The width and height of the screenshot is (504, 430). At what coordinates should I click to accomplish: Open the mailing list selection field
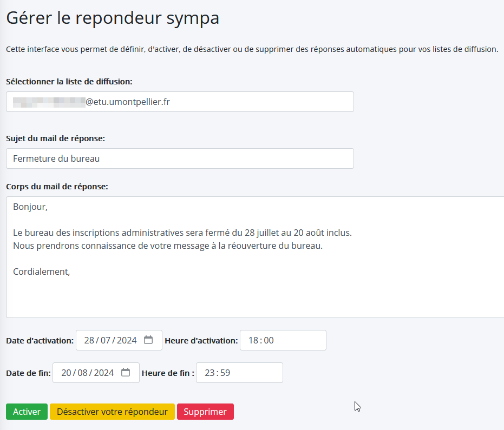180,102
